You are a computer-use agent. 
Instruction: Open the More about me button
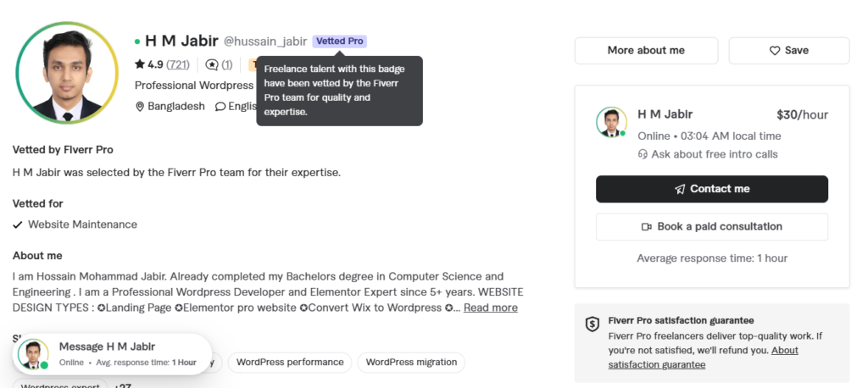coord(646,50)
